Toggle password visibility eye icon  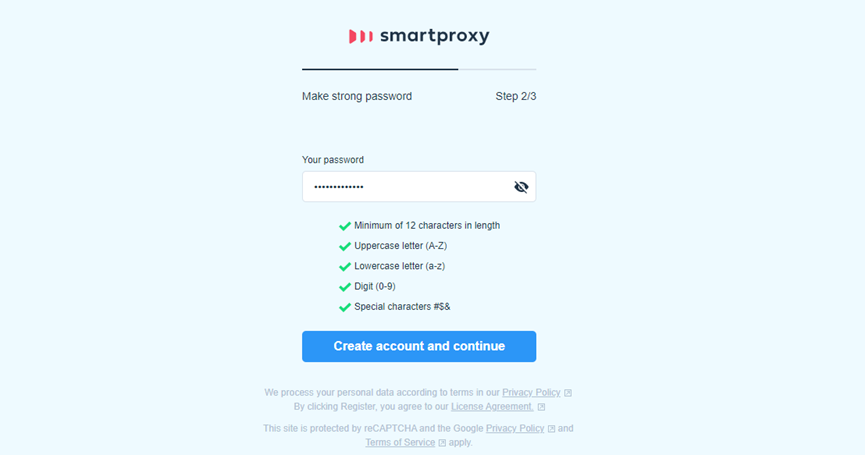pyautogui.click(x=521, y=187)
